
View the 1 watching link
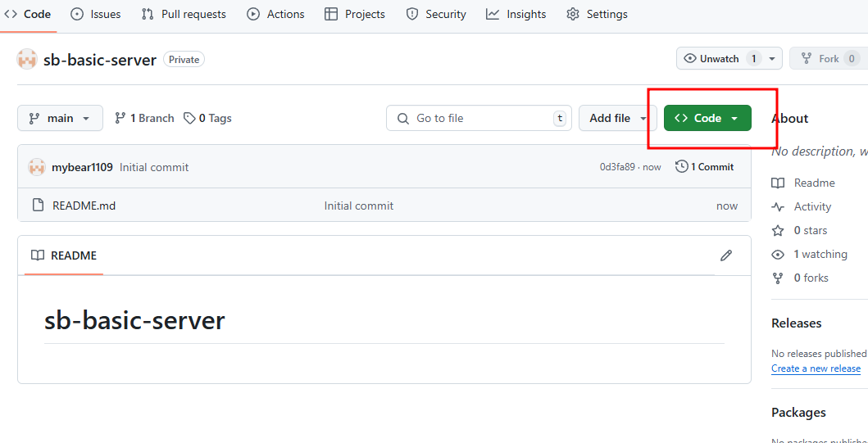(809, 255)
